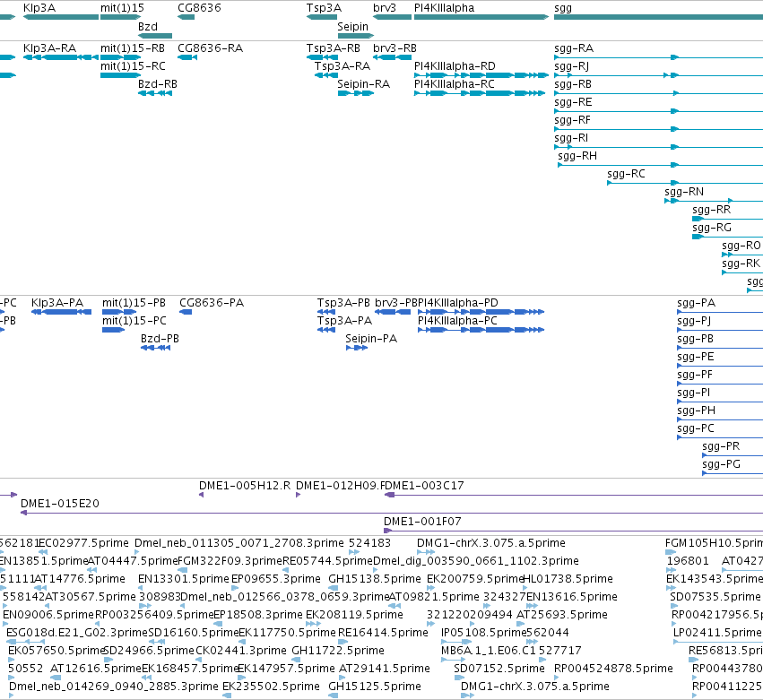Select the PI4KIIIalpha gene span label
The height and width of the screenshot is (700, 763).
pos(445,8)
